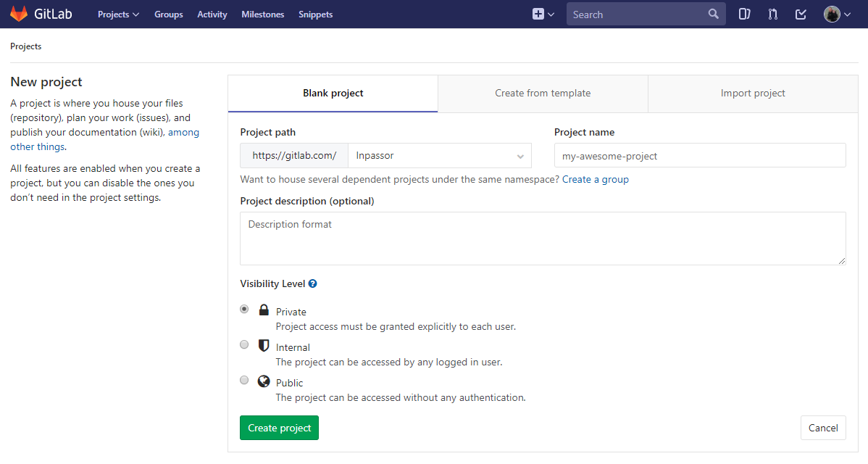Expand the Projects dropdown in navbar

pyautogui.click(x=118, y=14)
